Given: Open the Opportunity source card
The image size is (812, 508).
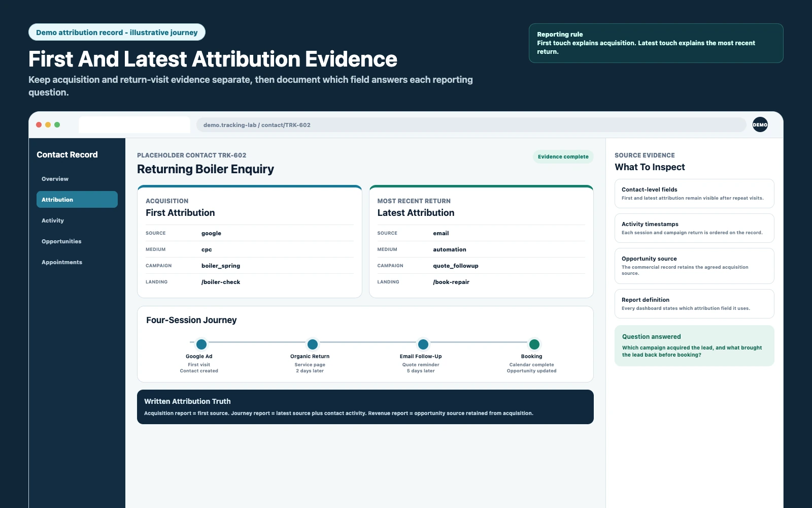Looking at the screenshot, I should pos(694,266).
